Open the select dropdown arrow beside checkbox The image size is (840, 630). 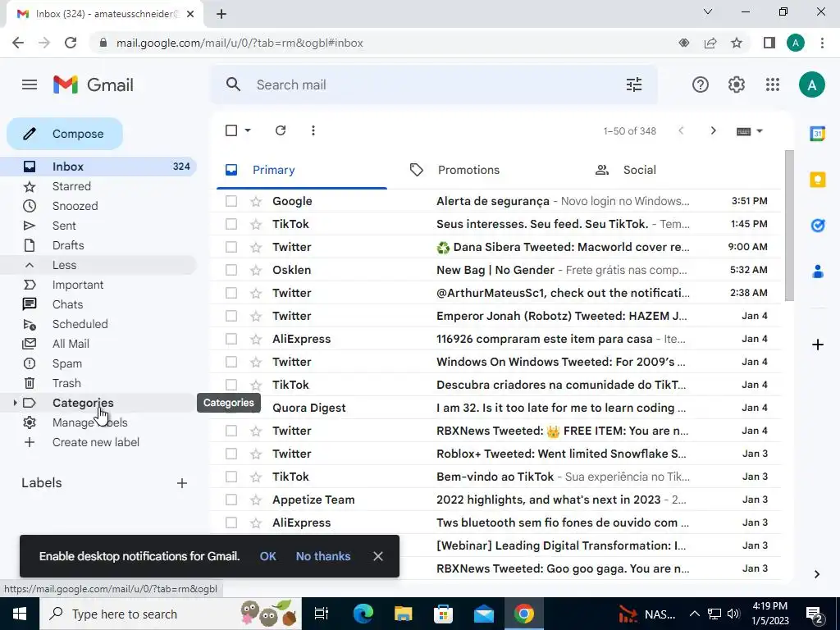click(248, 130)
